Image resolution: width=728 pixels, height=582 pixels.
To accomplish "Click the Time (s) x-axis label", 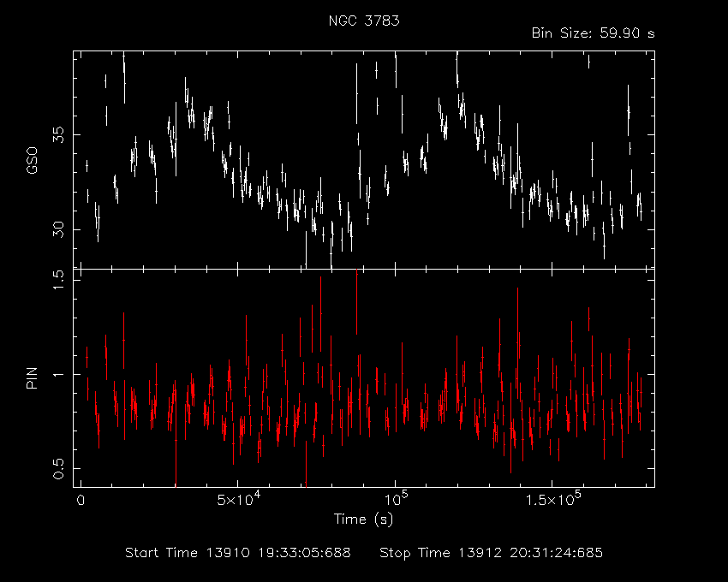I will (363, 519).
